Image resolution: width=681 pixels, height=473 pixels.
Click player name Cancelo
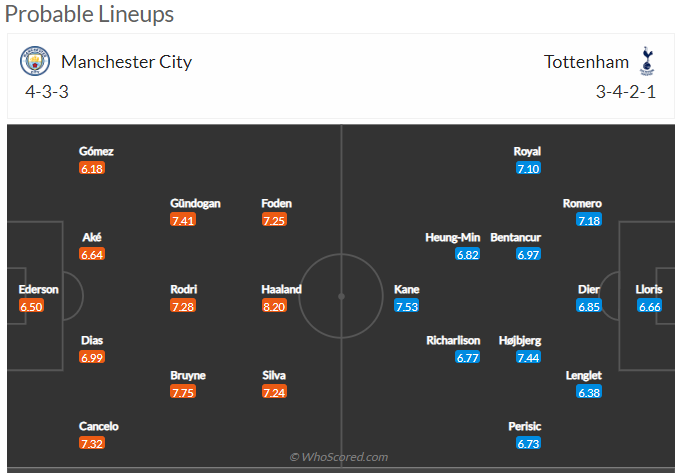pos(99,426)
